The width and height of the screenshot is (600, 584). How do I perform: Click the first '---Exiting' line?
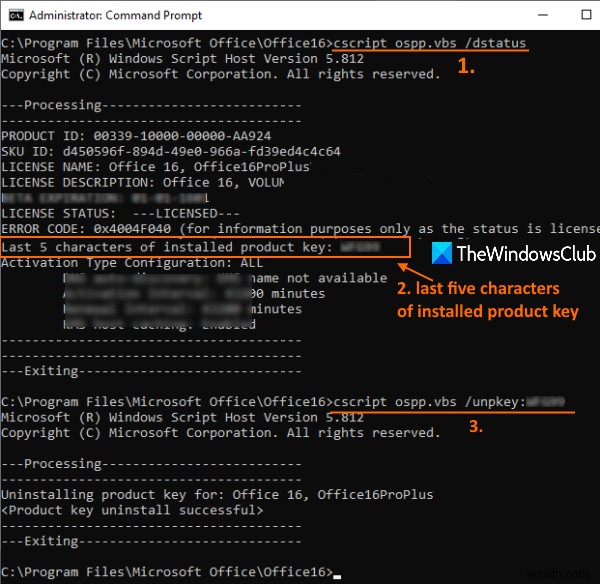tap(152, 371)
